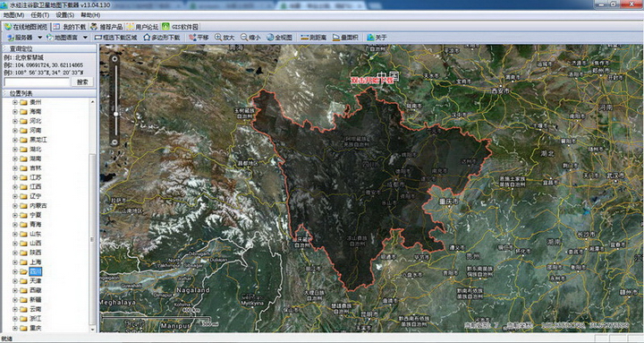The height and width of the screenshot is (343, 644).
Task: Choose the 多边形下载 polygon download tool
Action: pyautogui.click(x=161, y=38)
